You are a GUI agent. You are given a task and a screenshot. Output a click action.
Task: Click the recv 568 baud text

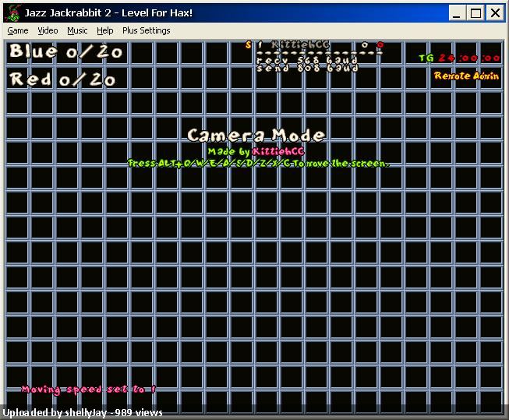(x=307, y=60)
